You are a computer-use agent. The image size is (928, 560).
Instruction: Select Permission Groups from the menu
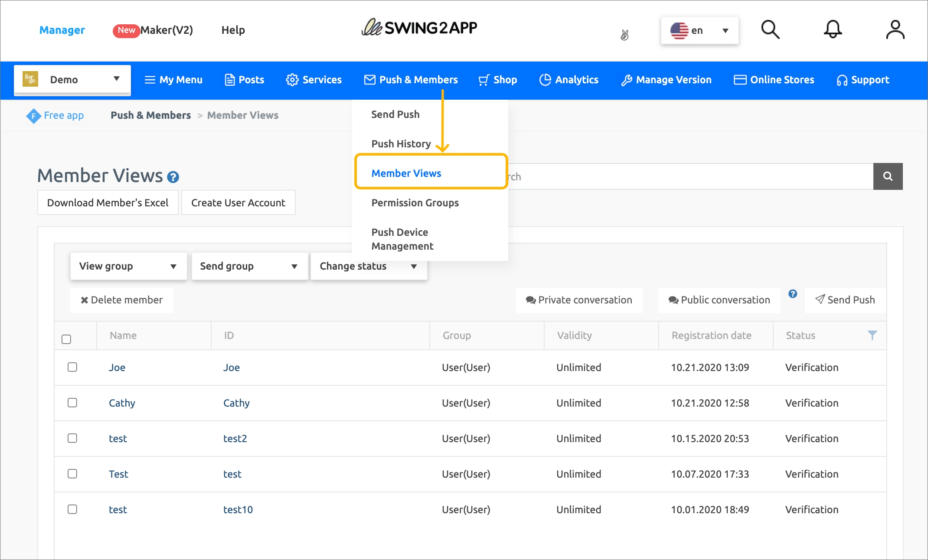[415, 203]
